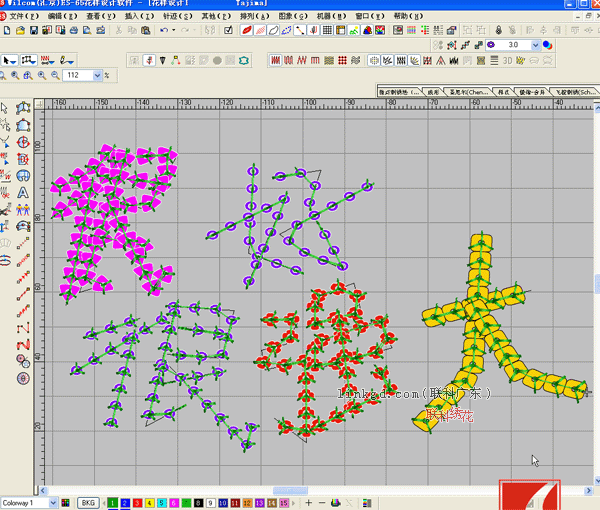Viewport: 600px width, 510px height.
Task: Click the BKG background button
Action: (x=88, y=502)
